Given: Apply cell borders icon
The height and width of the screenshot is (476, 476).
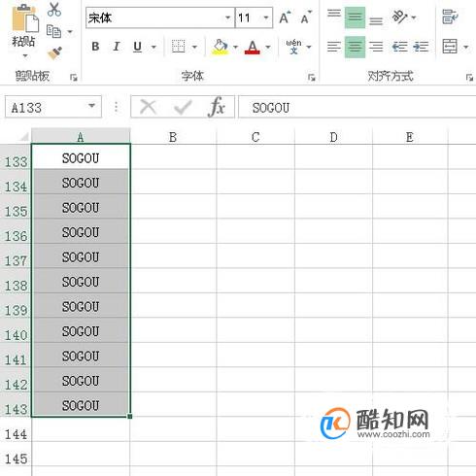Looking at the screenshot, I should pyautogui.click(x=178, y=47).
